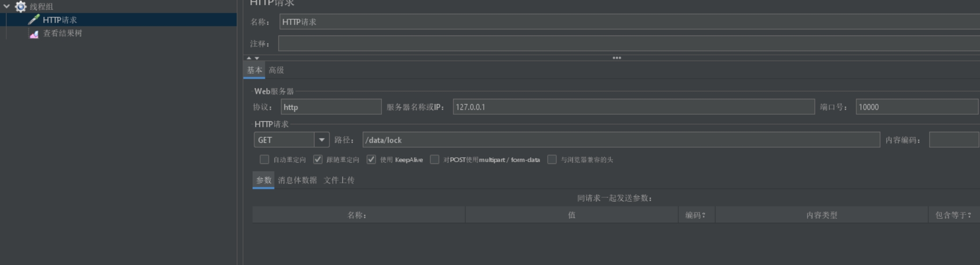The width and height of the screenshot is (980, 265).
Task: Click the thread group gear icon
Action: point(21,7)
